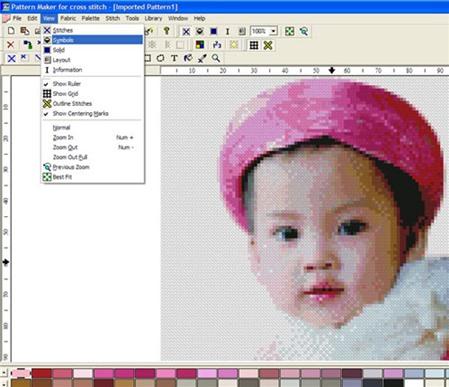Click the centering arrow on horizontal ruler

(332, 70)
